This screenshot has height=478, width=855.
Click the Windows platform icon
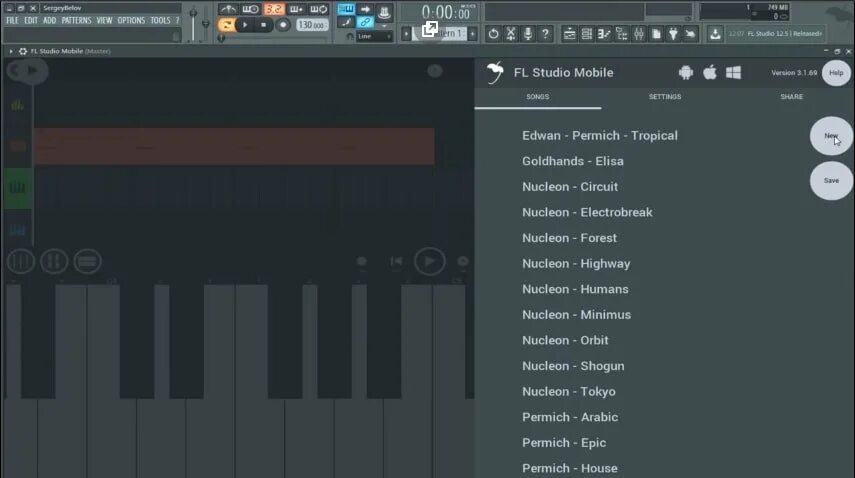733,72
